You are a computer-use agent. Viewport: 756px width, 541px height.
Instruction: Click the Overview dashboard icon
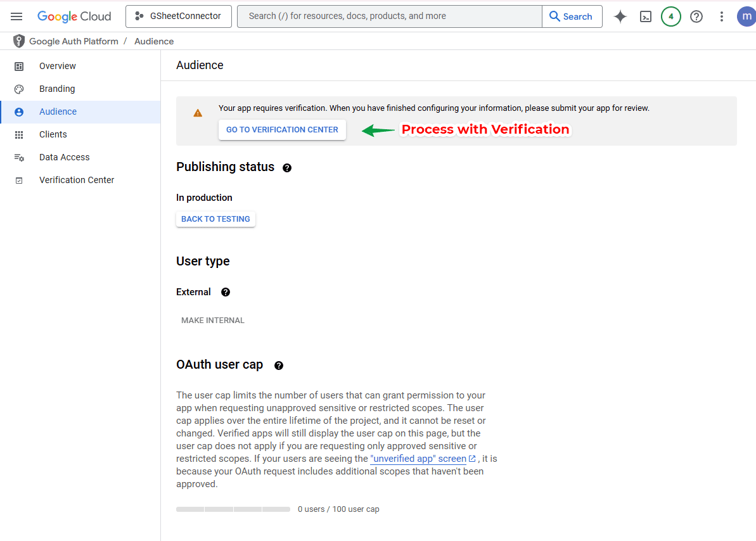19,67
